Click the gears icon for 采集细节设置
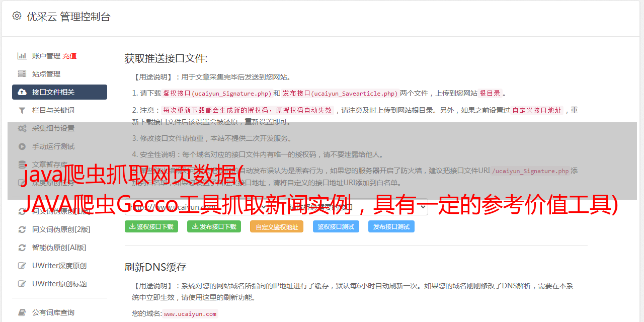Image resolution: width=644 pixels, height=322 pixels. pos(22,128)
